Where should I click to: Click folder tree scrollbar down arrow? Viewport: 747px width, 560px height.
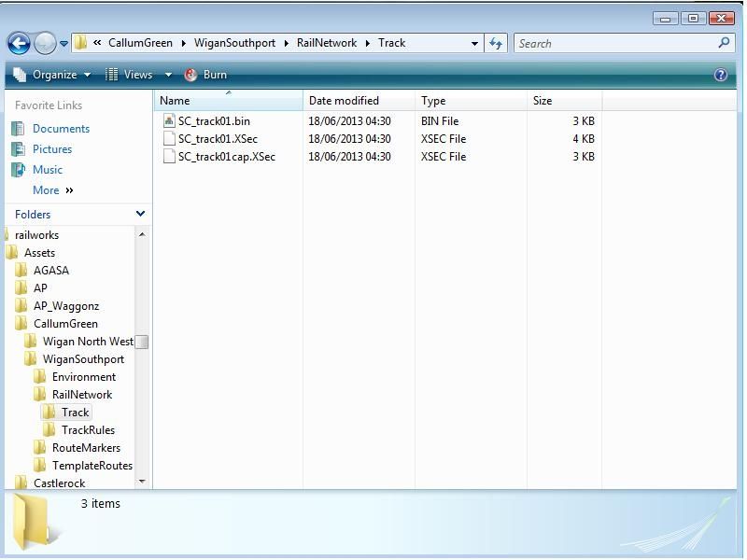[142, 482]
